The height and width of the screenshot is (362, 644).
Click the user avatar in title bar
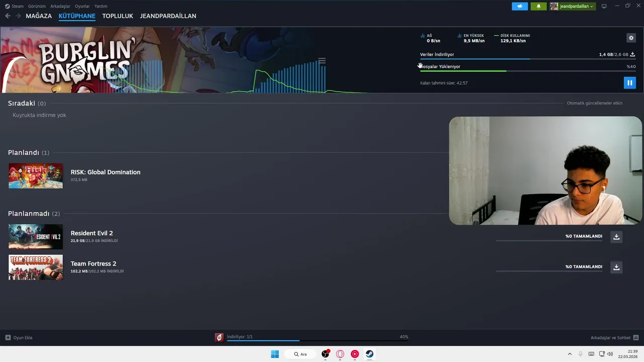point(554,6)
